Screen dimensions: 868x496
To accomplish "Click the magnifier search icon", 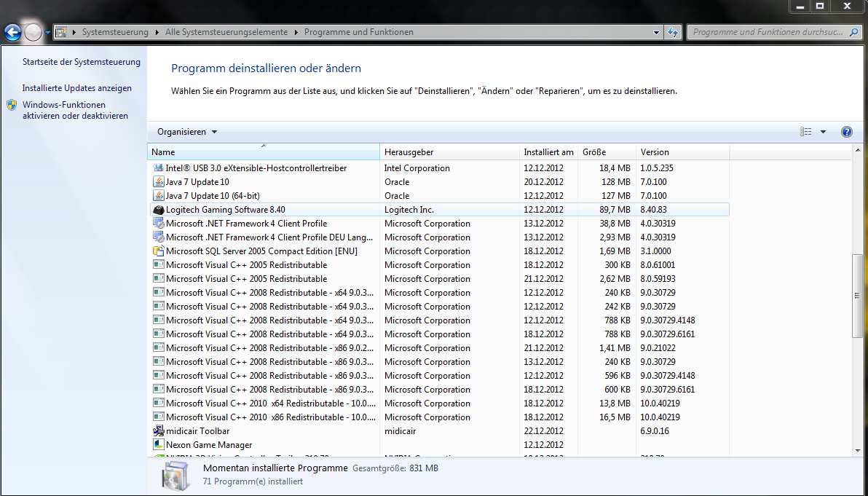I will (x=854, y=32).
